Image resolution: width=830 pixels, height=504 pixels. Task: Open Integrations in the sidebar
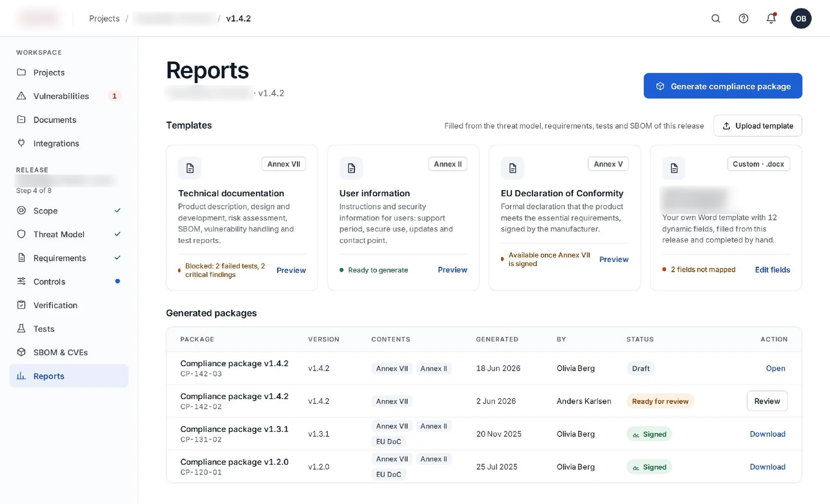69,143
